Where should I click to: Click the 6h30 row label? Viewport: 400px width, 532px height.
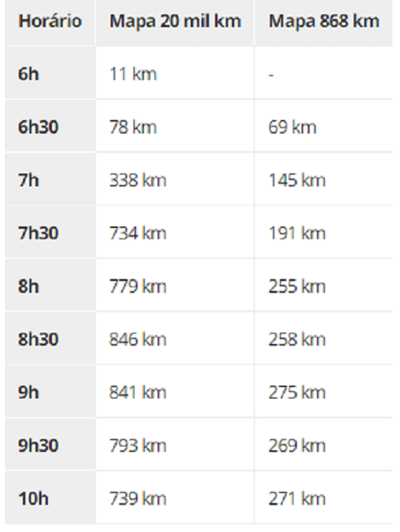click(39, 127)
